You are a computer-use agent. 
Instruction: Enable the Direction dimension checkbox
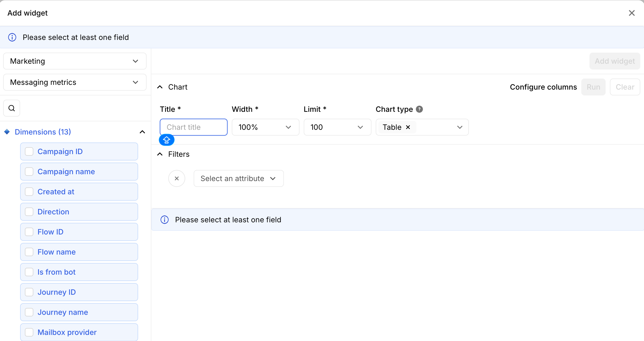point(29,212)
